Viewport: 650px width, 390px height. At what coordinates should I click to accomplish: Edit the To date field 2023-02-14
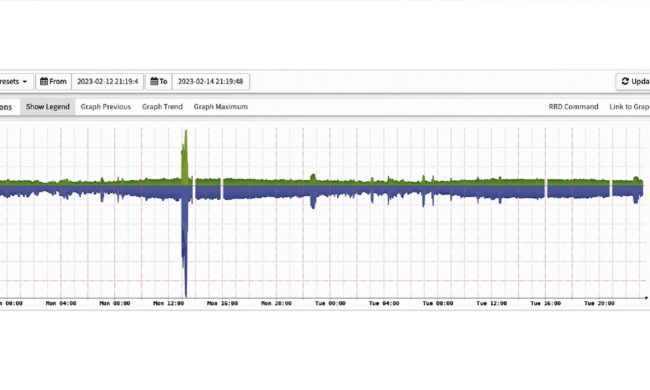pyautogui.click(x=211, y=81)
